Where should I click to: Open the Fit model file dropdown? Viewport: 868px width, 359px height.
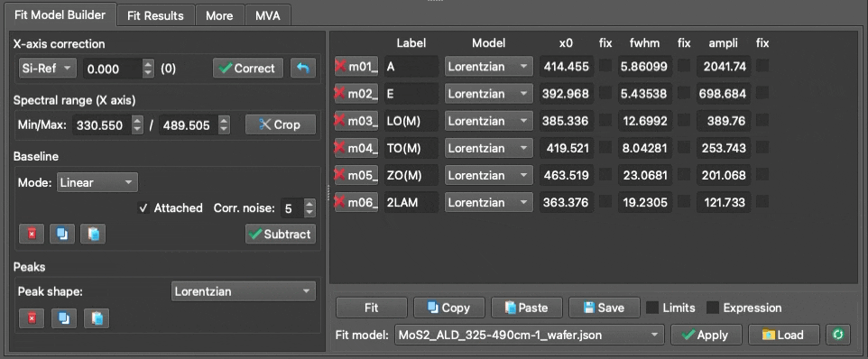pos(530,335)
